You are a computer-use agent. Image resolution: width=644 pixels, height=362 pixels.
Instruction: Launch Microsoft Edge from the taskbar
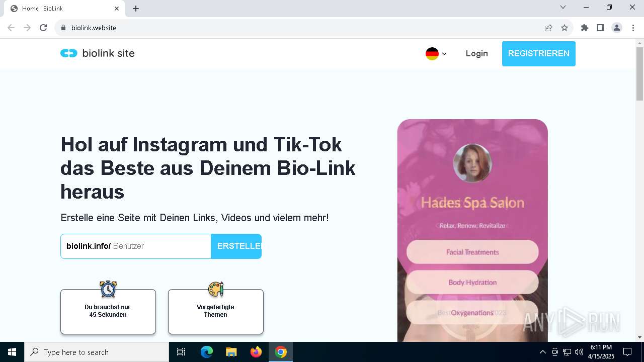pos(207,352)
